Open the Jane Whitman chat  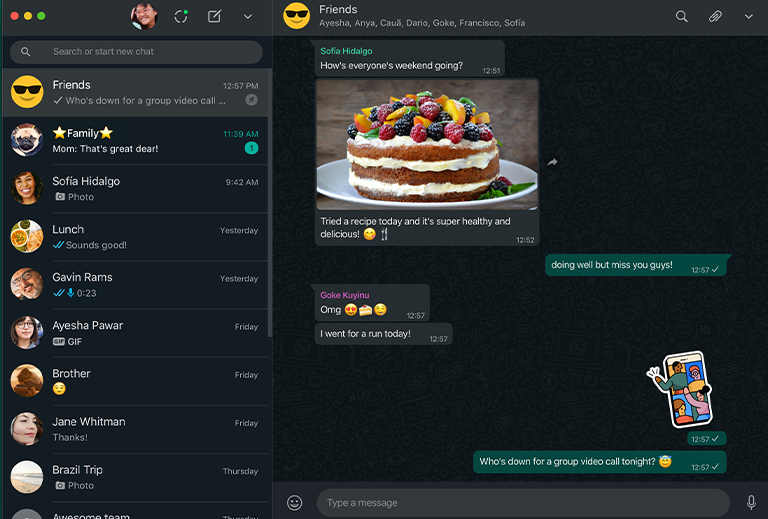pyautogui.click(x=137, y=429)
